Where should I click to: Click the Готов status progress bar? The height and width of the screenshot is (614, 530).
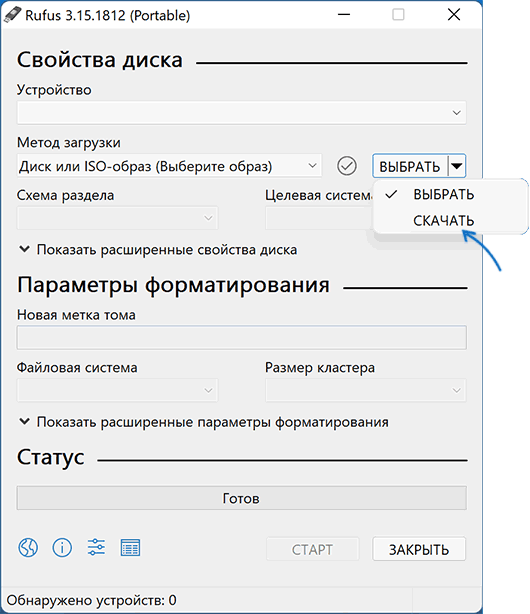click(242, 498)
